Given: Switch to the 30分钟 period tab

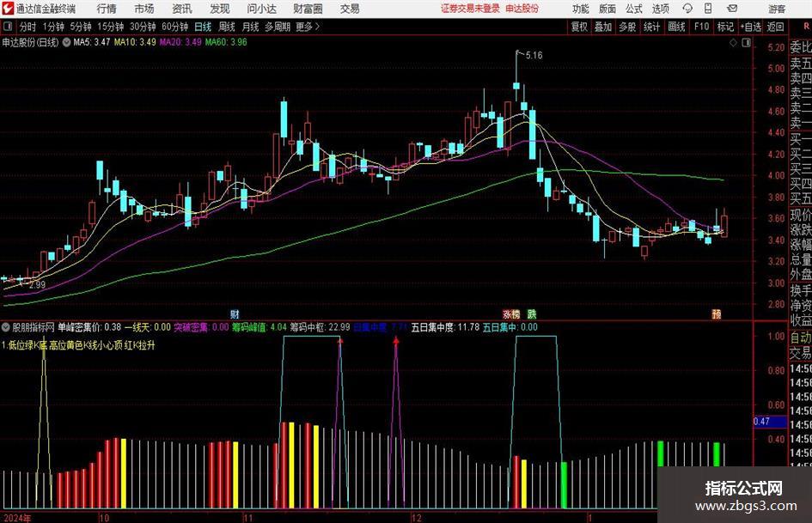Looking at the screenshot, I should pos(143,27).
